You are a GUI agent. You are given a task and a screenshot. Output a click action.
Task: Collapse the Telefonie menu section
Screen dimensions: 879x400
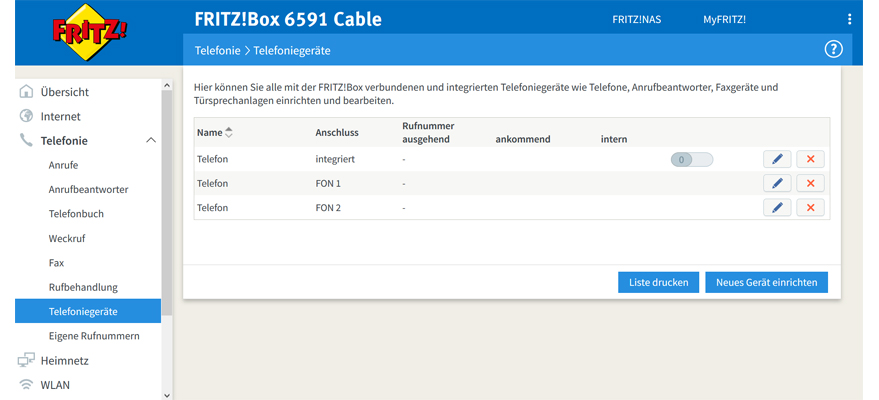(x=151, y=141)
